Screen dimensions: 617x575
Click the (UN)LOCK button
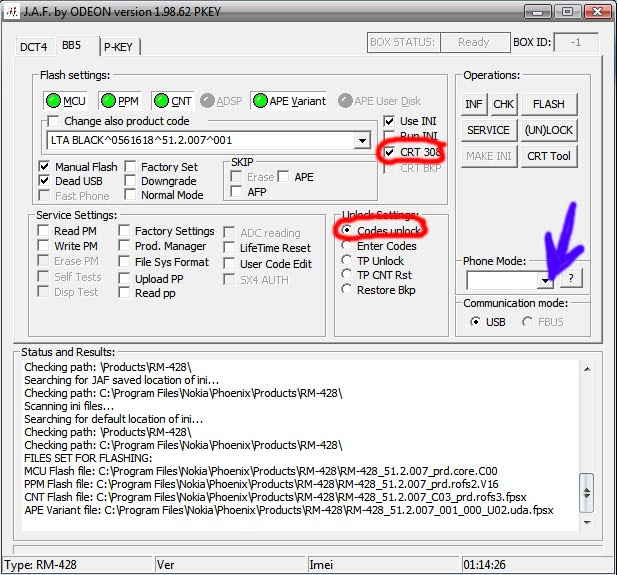tap(549, 130)
